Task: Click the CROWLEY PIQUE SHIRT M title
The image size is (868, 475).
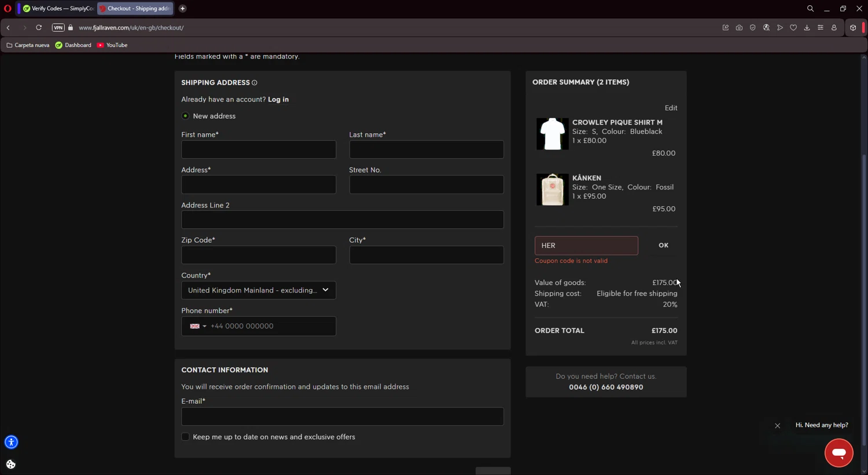Action: 617,123
